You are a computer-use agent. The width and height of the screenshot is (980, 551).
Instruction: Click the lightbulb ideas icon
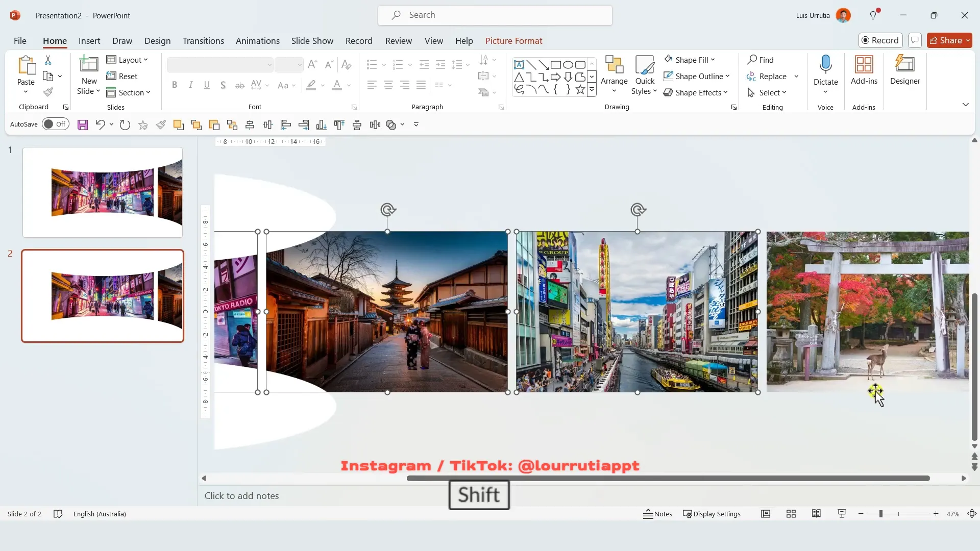[873, 15]
